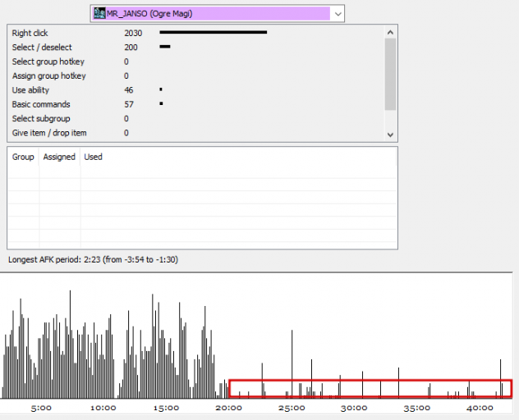
Task: Click the 25:00 label on the timeline axis
Action: (292, 408)
